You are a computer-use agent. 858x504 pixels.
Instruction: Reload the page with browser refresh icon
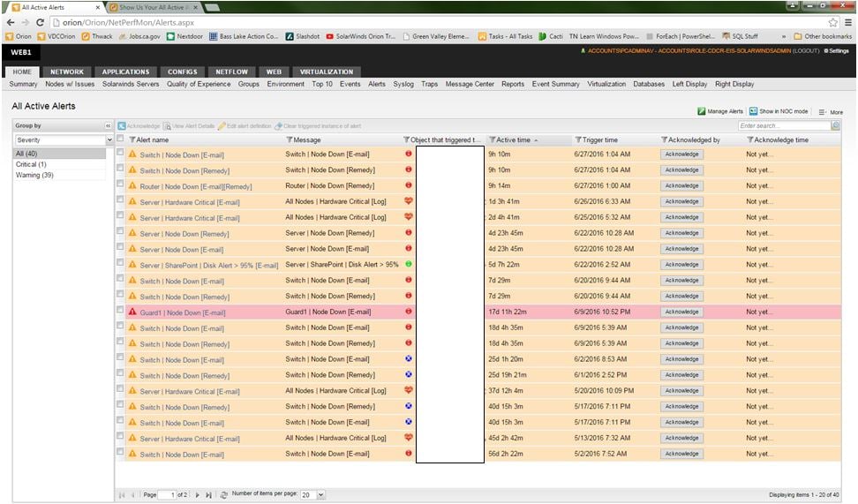pyautogui.click(x=40, y=22)
